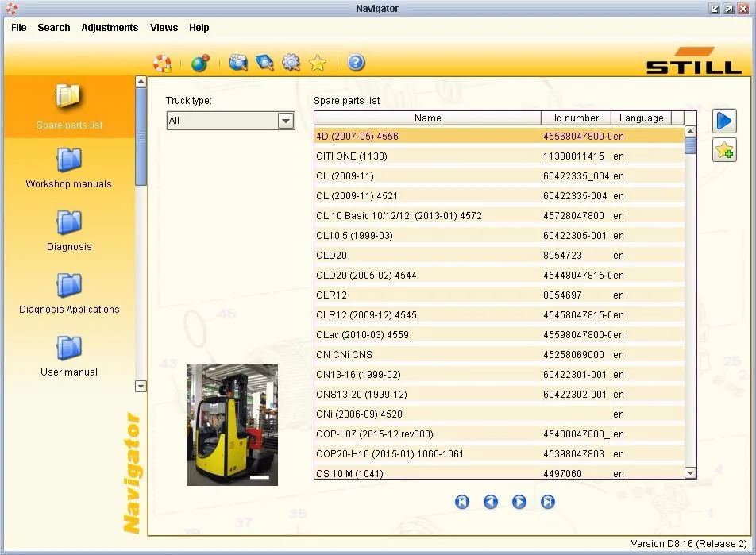Select row CLac (2010-03) 4559

(x=499, y=334)
